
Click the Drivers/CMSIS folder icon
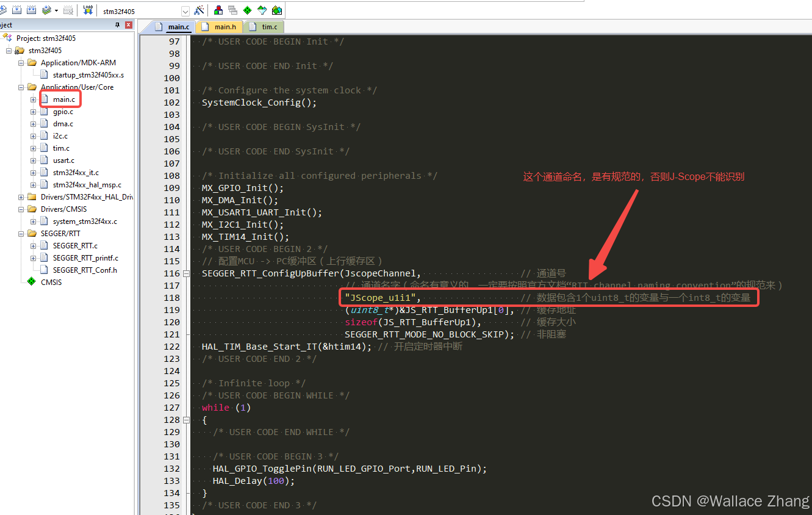click(32, 209)
